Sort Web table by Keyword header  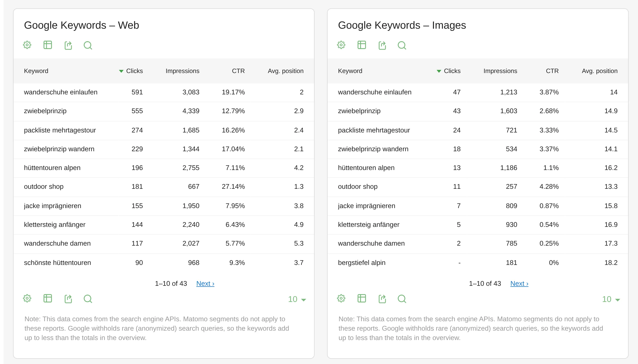pos(36,71)
